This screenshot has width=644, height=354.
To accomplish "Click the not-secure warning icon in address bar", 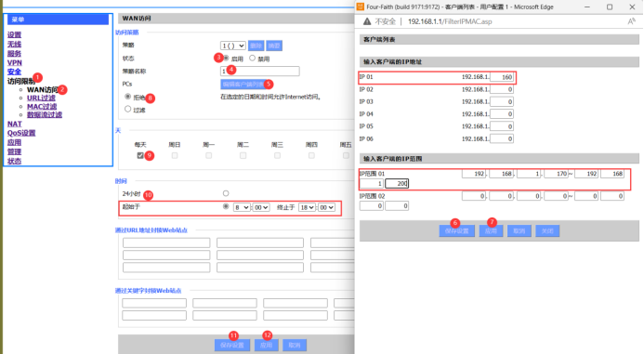I will (x=367, y=21).
